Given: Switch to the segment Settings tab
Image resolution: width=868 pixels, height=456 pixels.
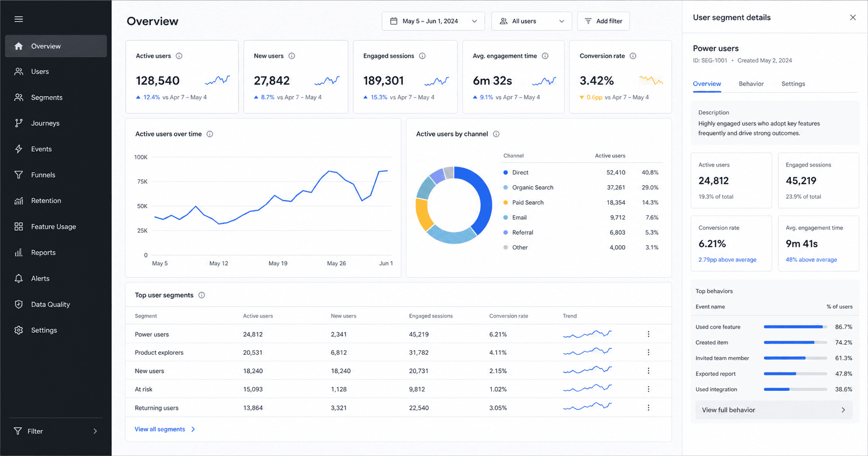Looking at the screenshot, I should pyautogui.click(x=793, y=84).
